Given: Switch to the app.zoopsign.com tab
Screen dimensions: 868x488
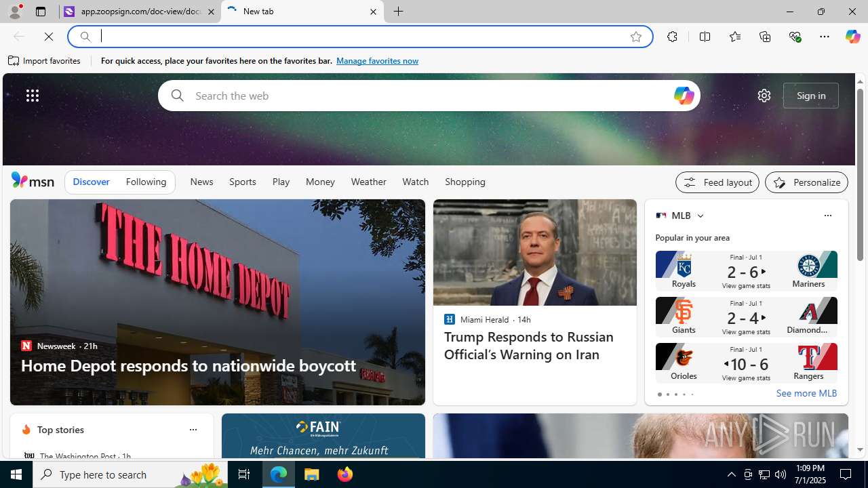Looking at the screenshot, I should point(140,12).
